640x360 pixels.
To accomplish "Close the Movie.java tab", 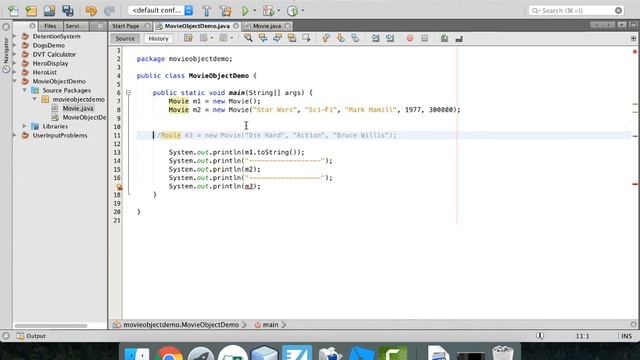I will [287, 26].
